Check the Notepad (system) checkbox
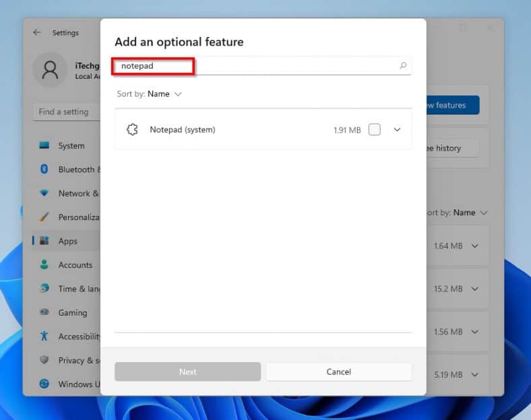This screenshot has height=420, width=531. [374, 129]
